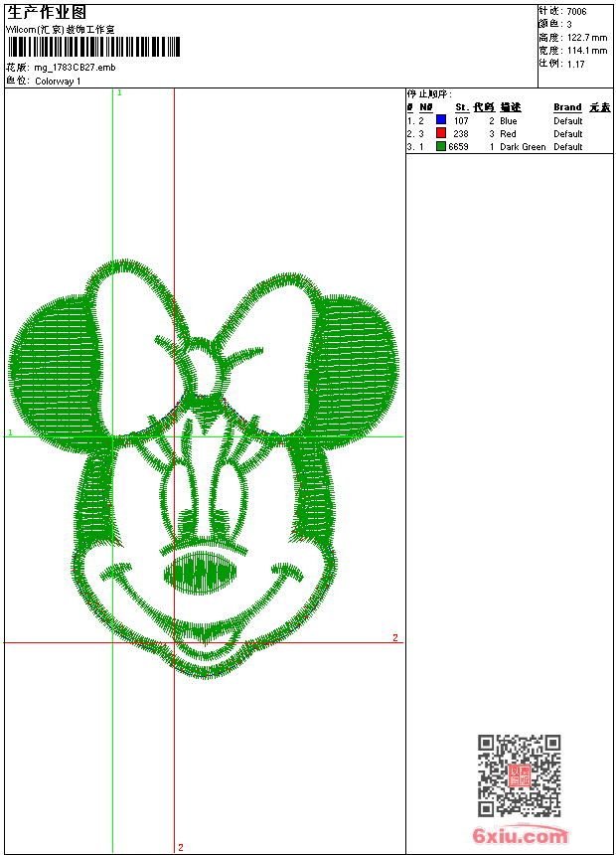Click the 'Colorway 1' text

(58, 82)
